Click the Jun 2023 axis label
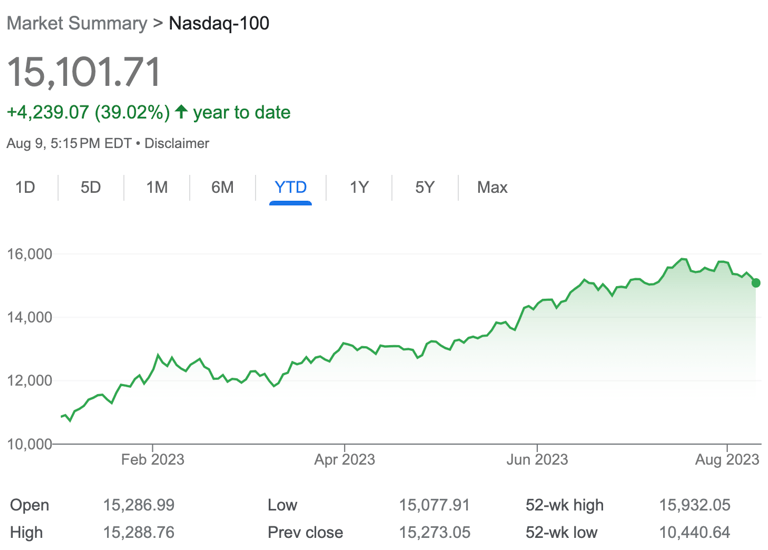 [537, 459]
